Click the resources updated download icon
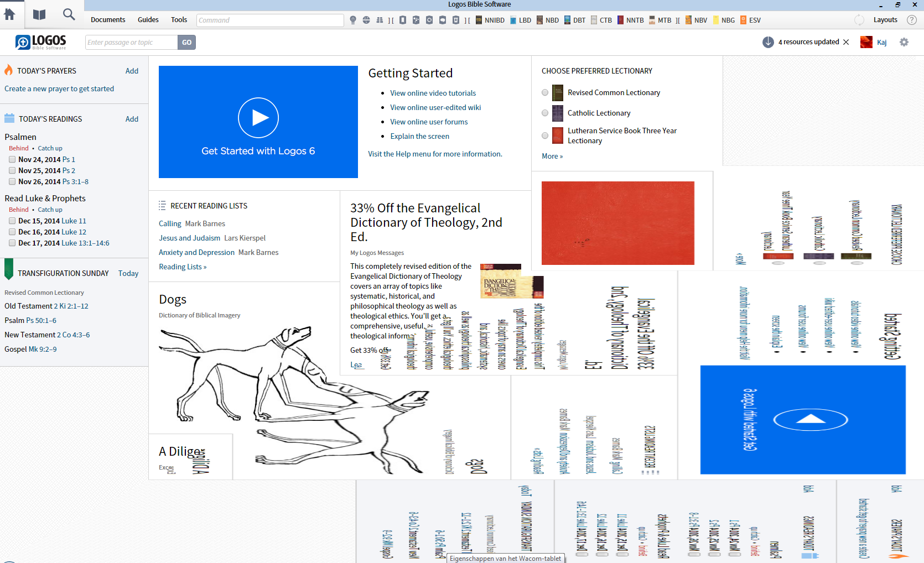The height and width of the screenshot is (563, 924). pyautogui.click(x=768, y=42)
